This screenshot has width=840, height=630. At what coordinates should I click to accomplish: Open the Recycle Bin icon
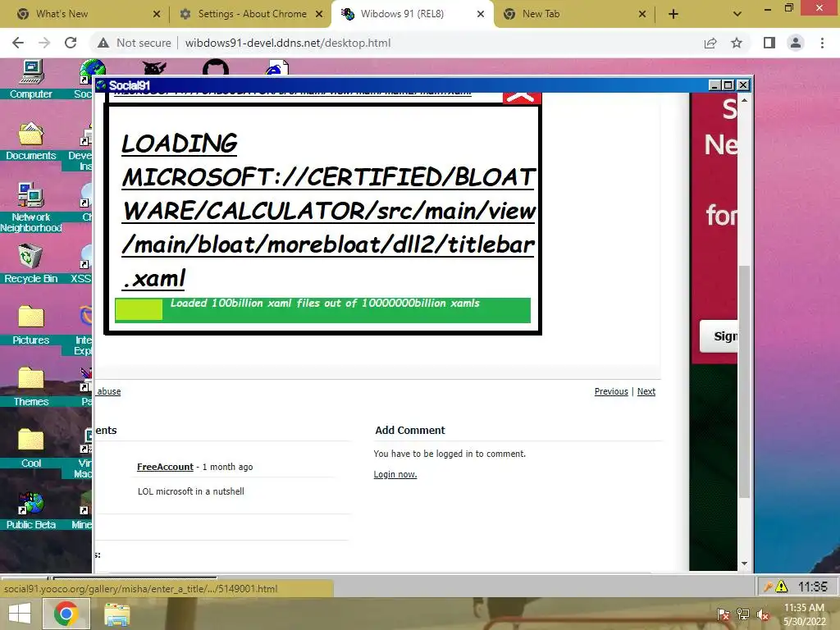tap(31, 263)
